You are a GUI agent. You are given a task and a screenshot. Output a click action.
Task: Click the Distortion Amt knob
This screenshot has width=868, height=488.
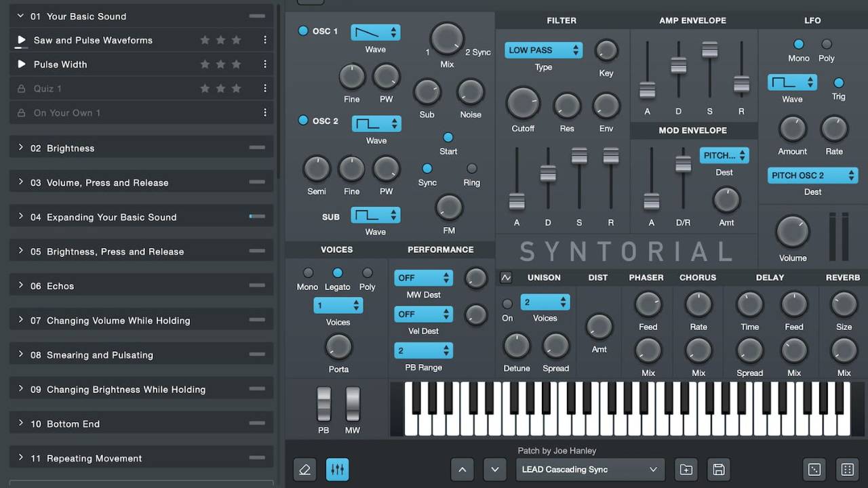[599, 327]
